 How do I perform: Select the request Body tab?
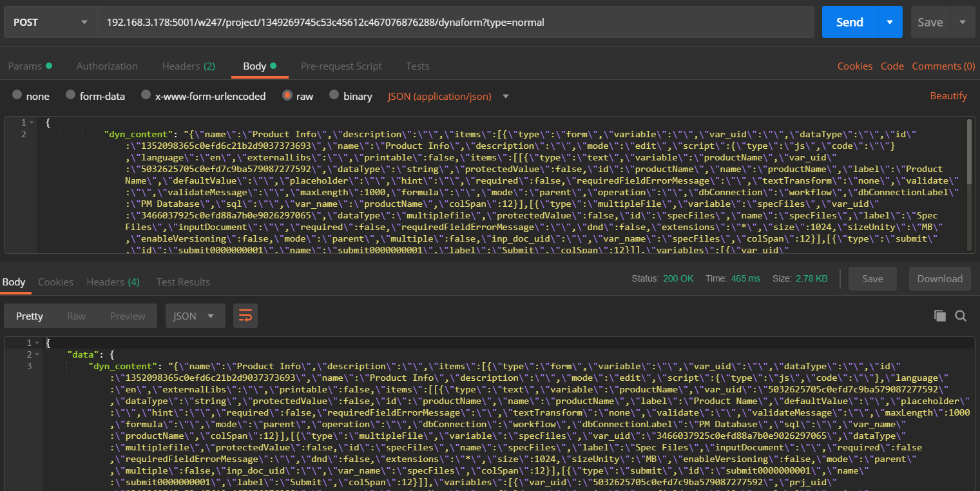click(x=259, y=66)
